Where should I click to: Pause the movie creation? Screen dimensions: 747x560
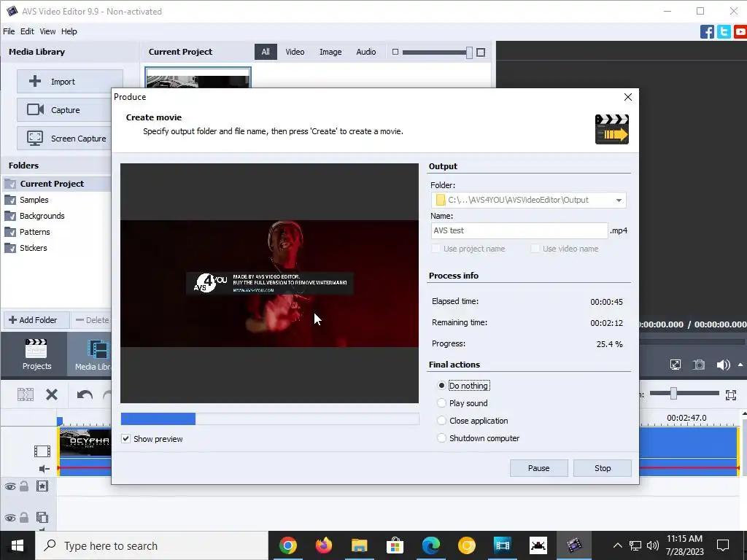(538, 468)
